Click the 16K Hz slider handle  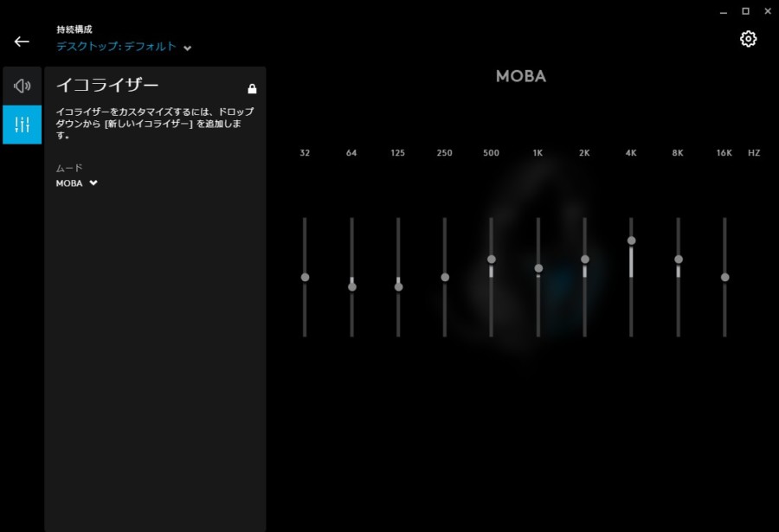[x=724, y=277]
